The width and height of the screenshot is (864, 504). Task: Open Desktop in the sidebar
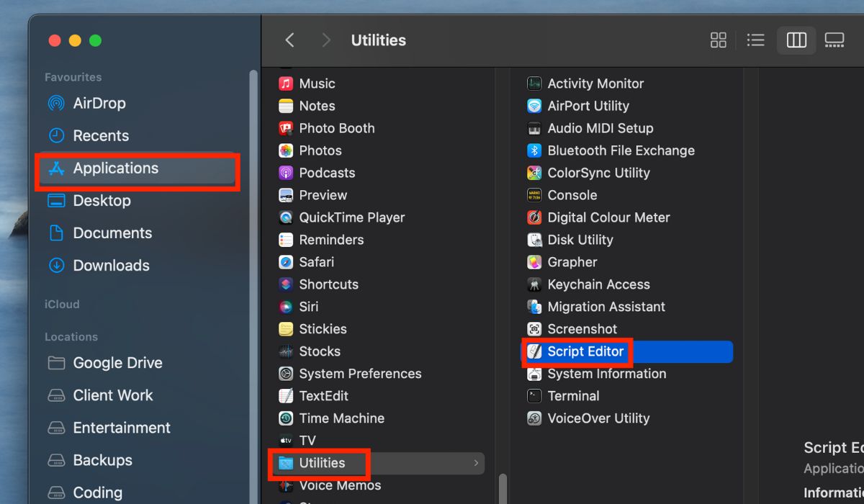(x=89, y=200)
